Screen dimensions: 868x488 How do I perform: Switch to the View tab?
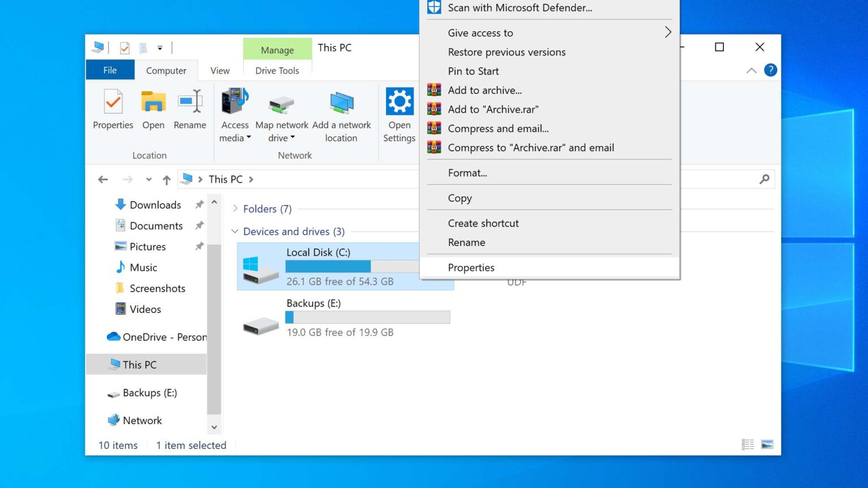click(220, 70)
